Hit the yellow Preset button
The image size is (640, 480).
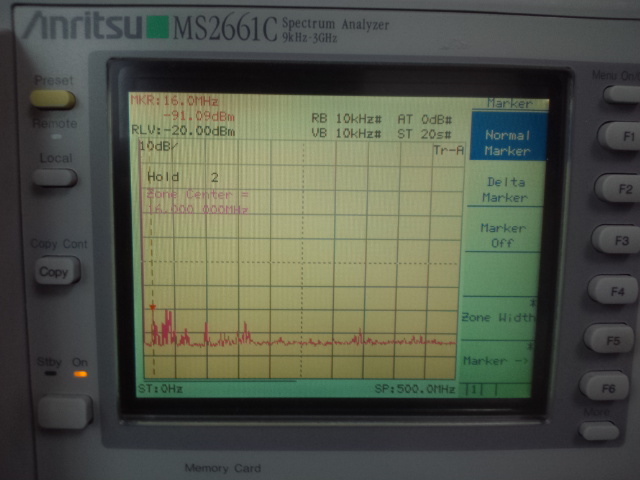pyautogui.click(x=53, y=99)
